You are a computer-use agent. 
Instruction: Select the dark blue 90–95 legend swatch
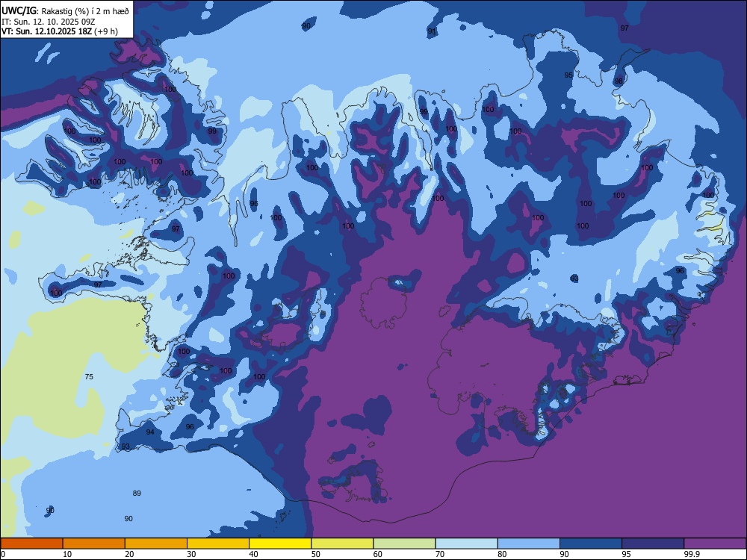pyautogui.click(x=591, y=544)
